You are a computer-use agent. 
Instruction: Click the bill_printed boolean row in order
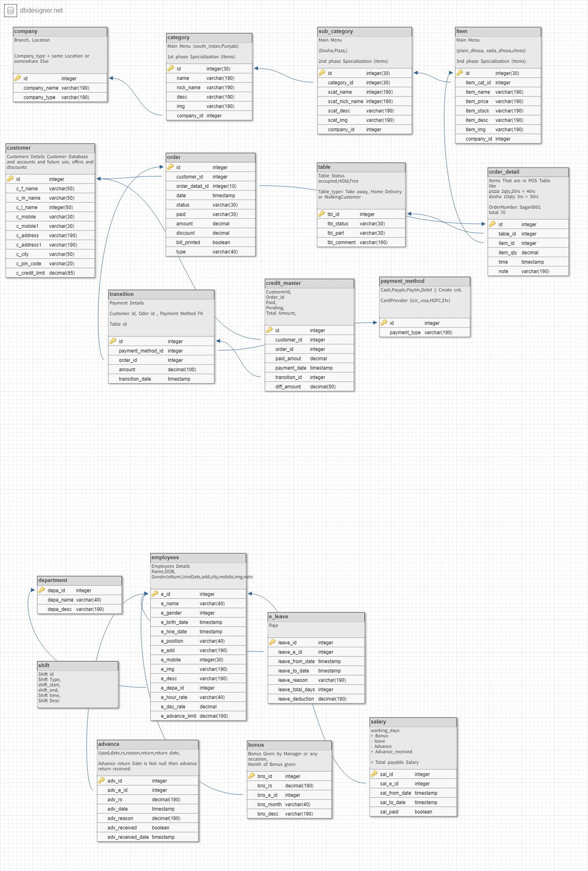click(x=210, y=243)
